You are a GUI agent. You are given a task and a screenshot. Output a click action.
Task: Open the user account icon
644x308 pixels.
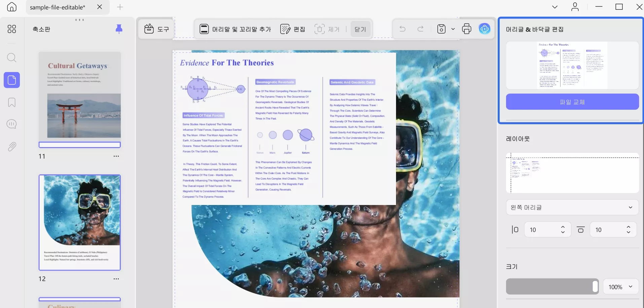(x=575, y=7)
